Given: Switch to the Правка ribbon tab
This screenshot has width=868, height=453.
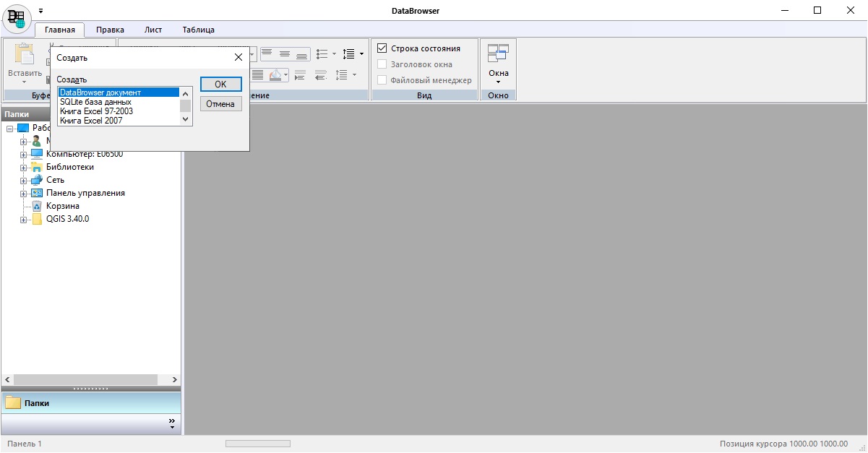Looking at the screenshot, I should [x=110, y=30].
